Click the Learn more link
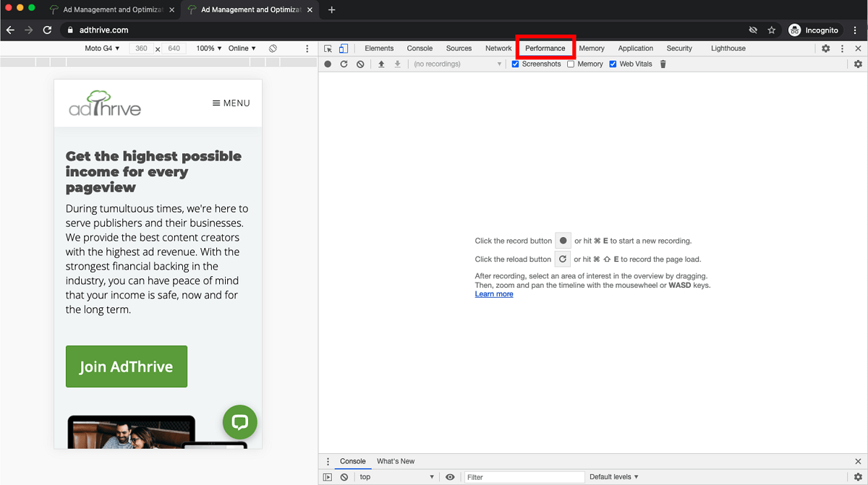The image size is (868, 485). coord(494,294)
